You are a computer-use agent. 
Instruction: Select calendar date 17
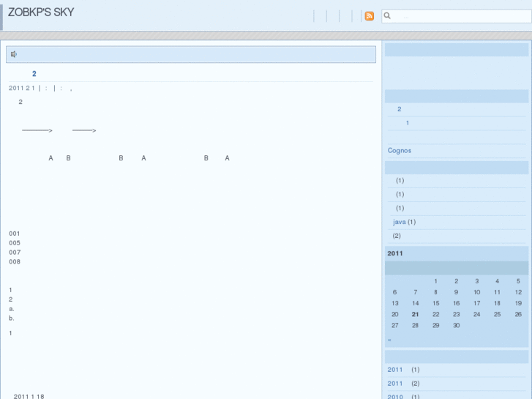click(x=476, y=303)
